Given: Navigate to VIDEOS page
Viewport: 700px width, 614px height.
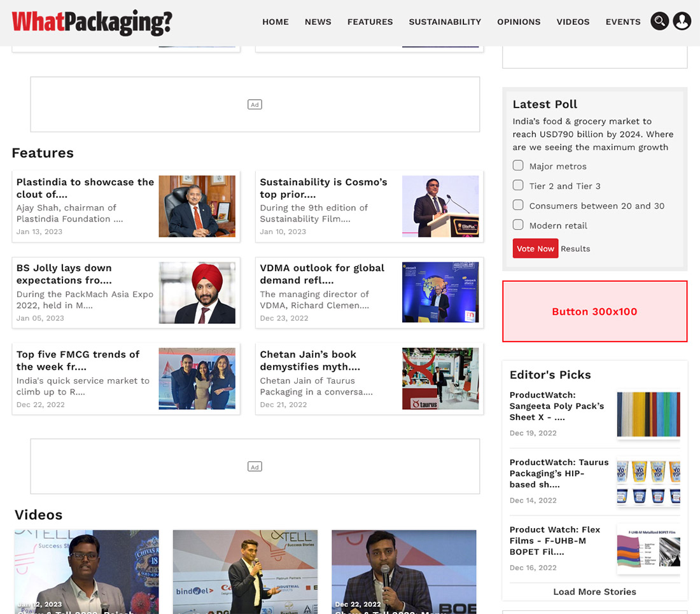Looking at the screenshot, I should (573, 22).
